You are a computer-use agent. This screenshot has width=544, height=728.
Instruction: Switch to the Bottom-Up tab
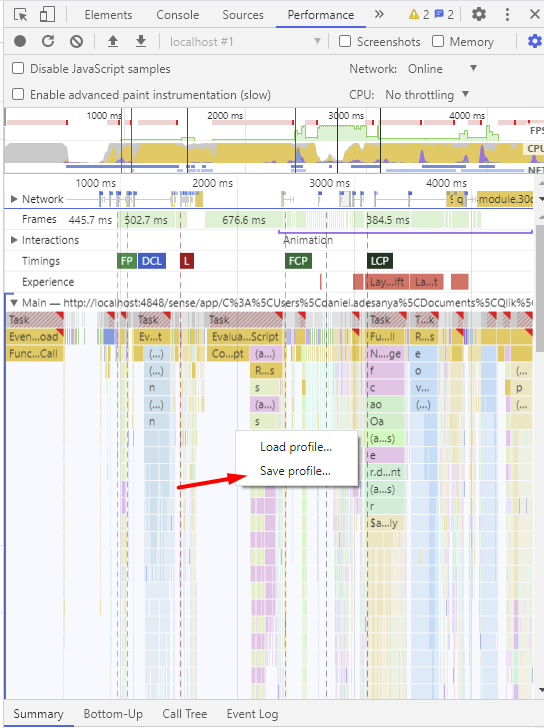point(113,714)
